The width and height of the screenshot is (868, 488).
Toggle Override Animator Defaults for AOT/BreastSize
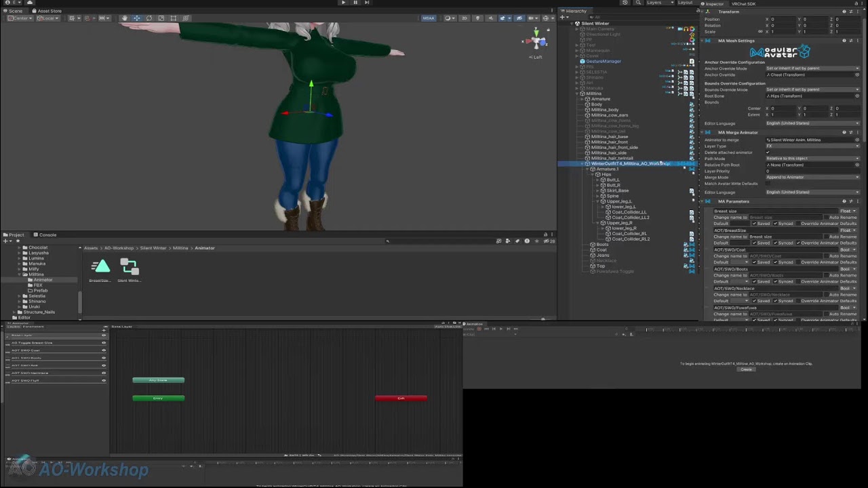[x=798, y=243]
